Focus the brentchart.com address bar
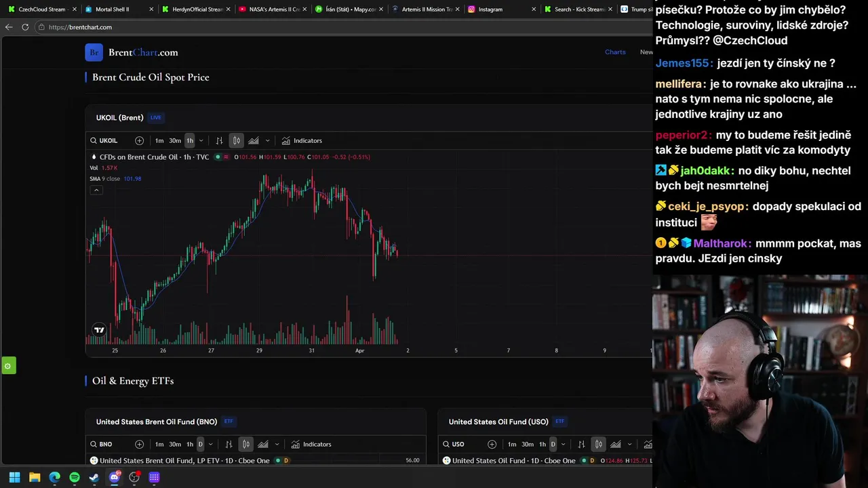 pyautogui.click(x=342, y=27)
